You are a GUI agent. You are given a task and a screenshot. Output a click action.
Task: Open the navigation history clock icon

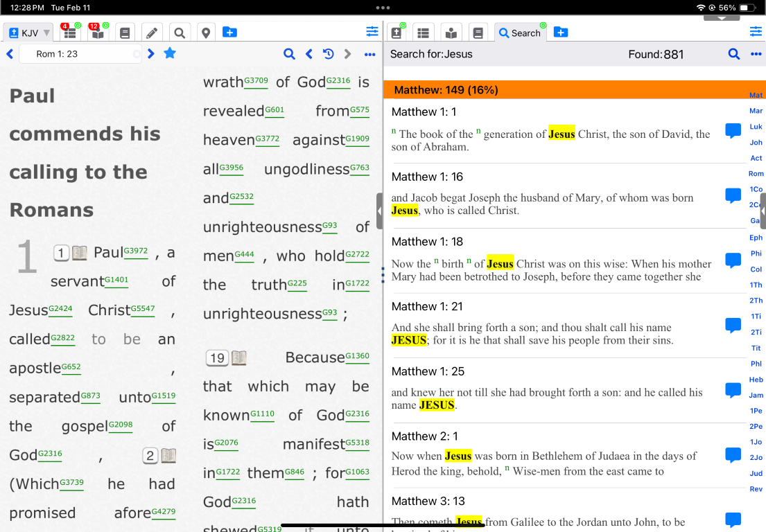tap(329, 54)
